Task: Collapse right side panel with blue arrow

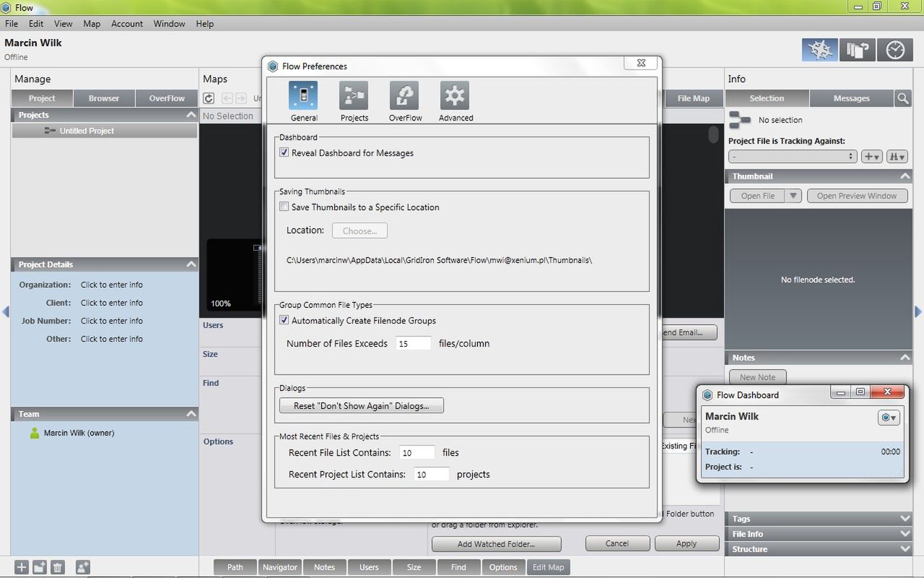Action: tap(918, 311)
